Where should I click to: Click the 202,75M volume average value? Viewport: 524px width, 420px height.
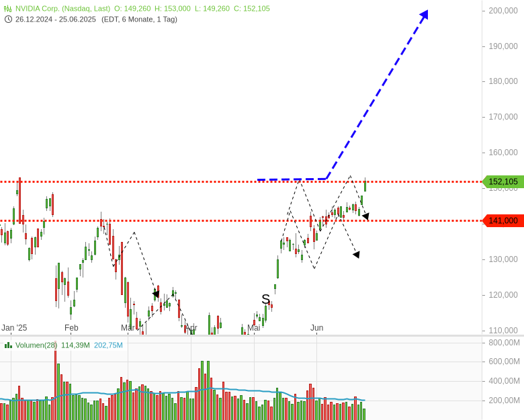tap(108, 345)
